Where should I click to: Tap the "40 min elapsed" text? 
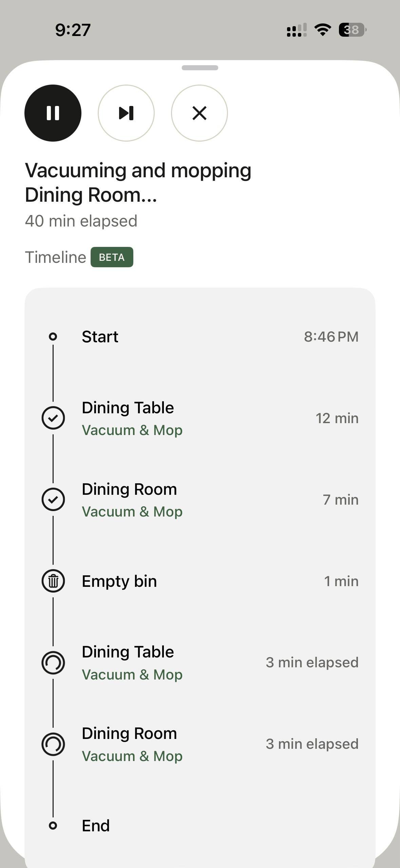coord(81,221)
